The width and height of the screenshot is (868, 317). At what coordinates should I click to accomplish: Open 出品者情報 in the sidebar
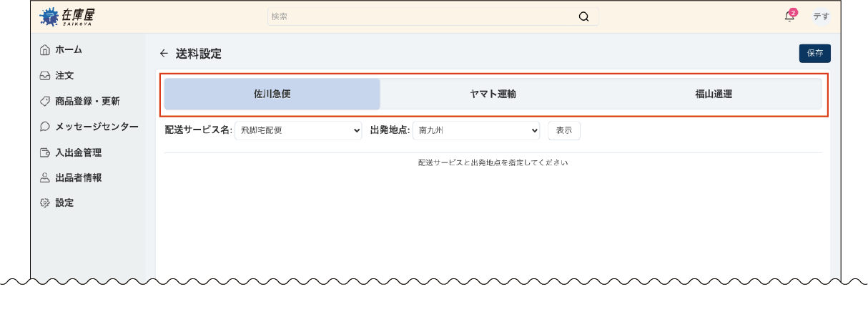78,177
